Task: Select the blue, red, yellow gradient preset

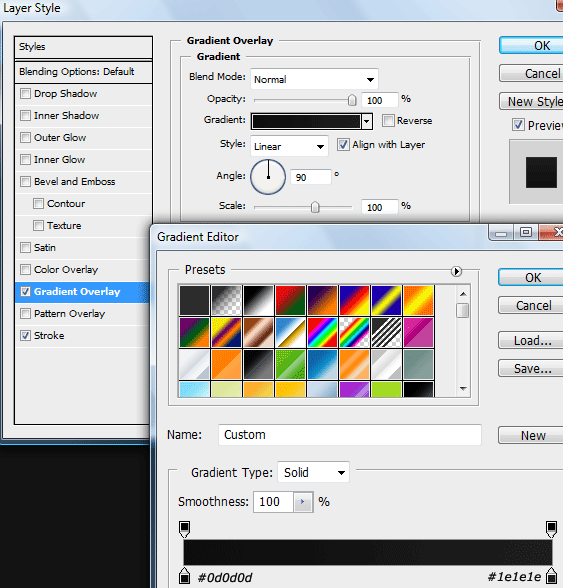Action: (x=354, y=300)
